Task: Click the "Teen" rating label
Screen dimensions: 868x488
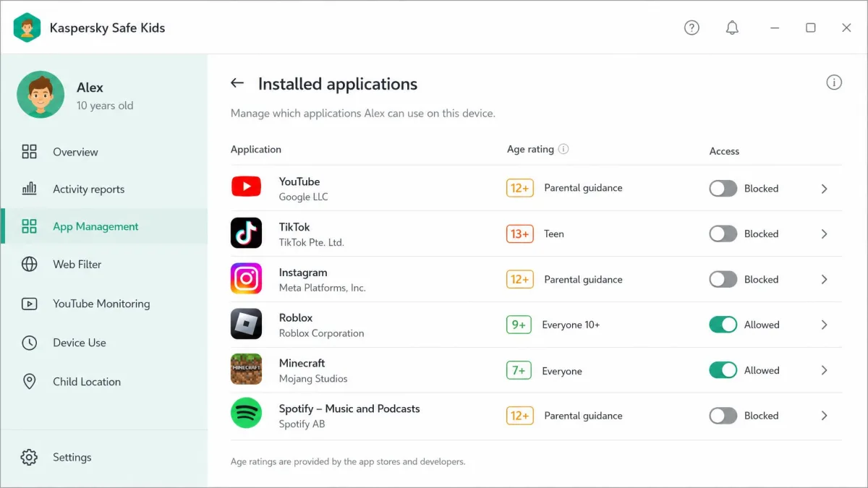Action: 554,234
